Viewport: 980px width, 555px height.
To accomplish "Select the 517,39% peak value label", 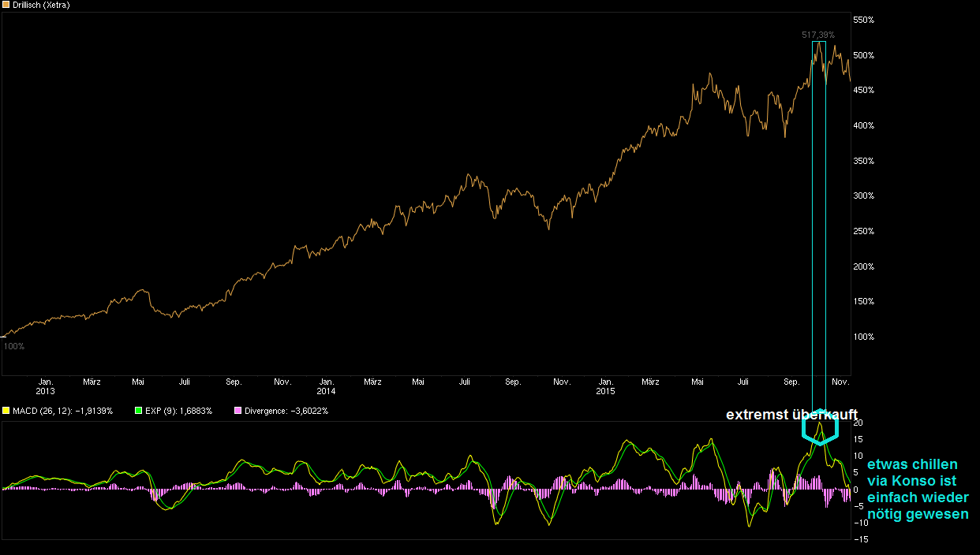I will pyautogui.click(x=817, y=35).
